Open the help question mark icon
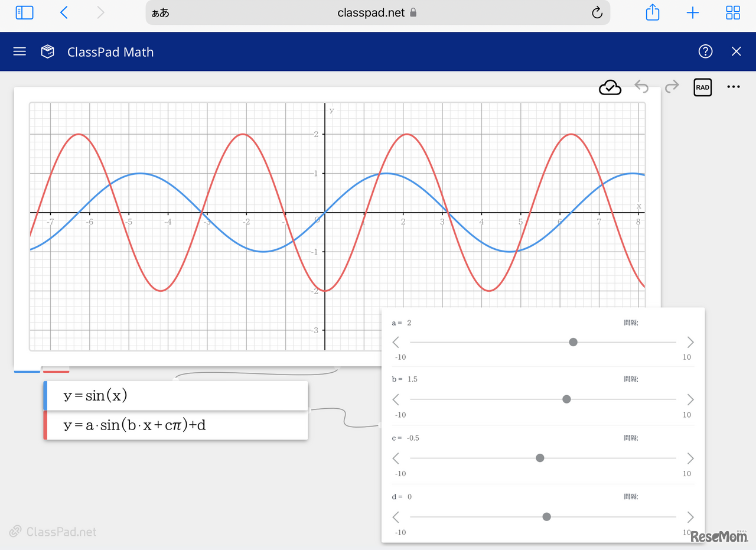756x550 pixels. pos(705,51)
